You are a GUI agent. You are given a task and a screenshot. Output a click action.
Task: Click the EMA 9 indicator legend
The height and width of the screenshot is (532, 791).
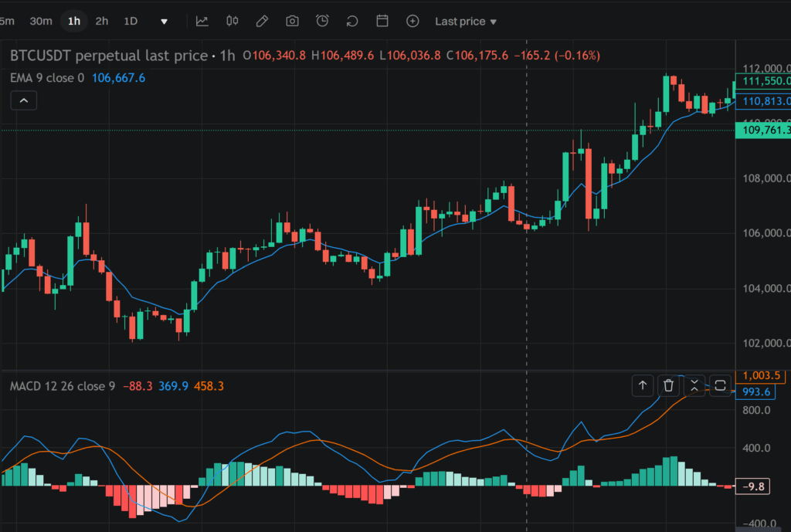46,77
